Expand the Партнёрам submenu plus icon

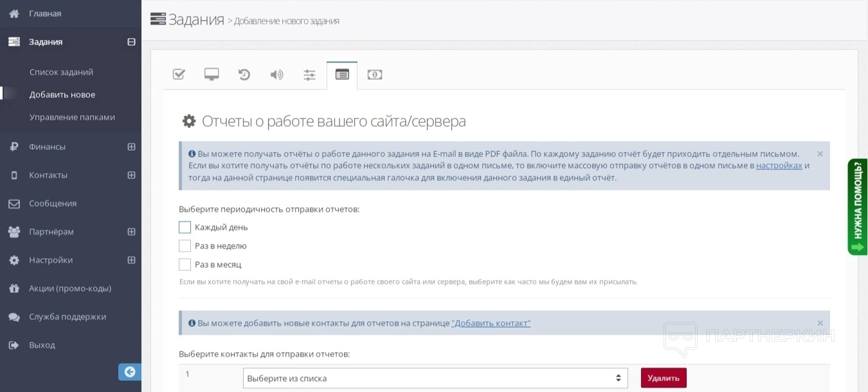(131, 232)
